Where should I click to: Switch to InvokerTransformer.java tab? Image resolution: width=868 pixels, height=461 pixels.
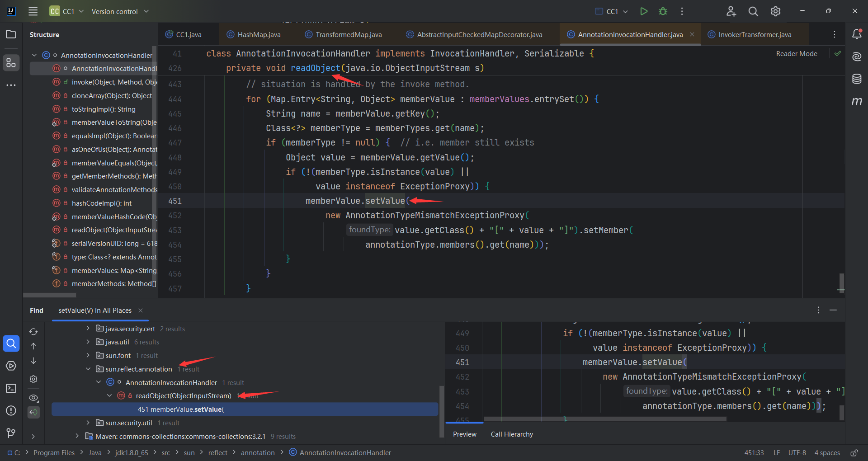(x=750, y=35)
